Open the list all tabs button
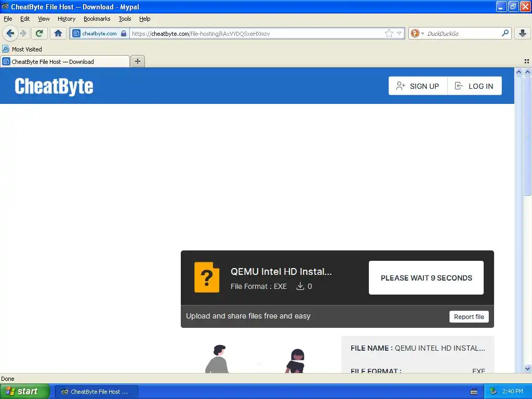Image resolution: width=532 pixels, height=399 pixels. (527, 61)
